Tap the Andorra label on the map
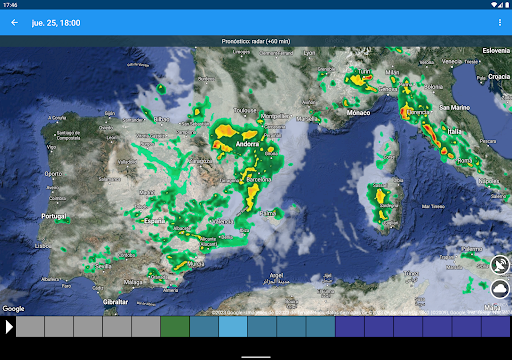The image size is (512, 360). coord(247,144)
